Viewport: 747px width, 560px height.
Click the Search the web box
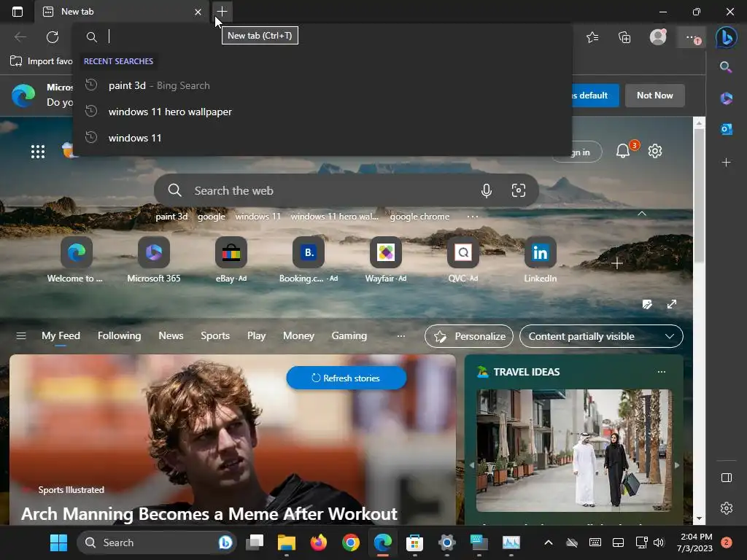[x=347, y=190]
